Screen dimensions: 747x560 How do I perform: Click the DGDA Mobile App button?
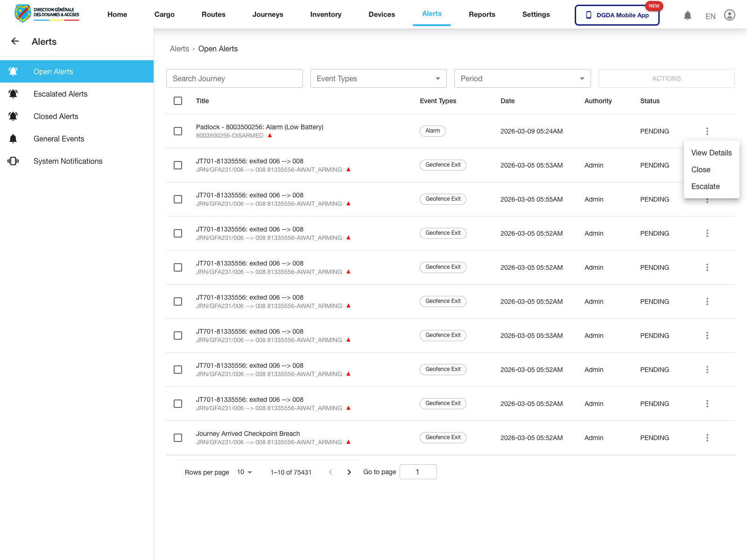click(x=617, y=15)
